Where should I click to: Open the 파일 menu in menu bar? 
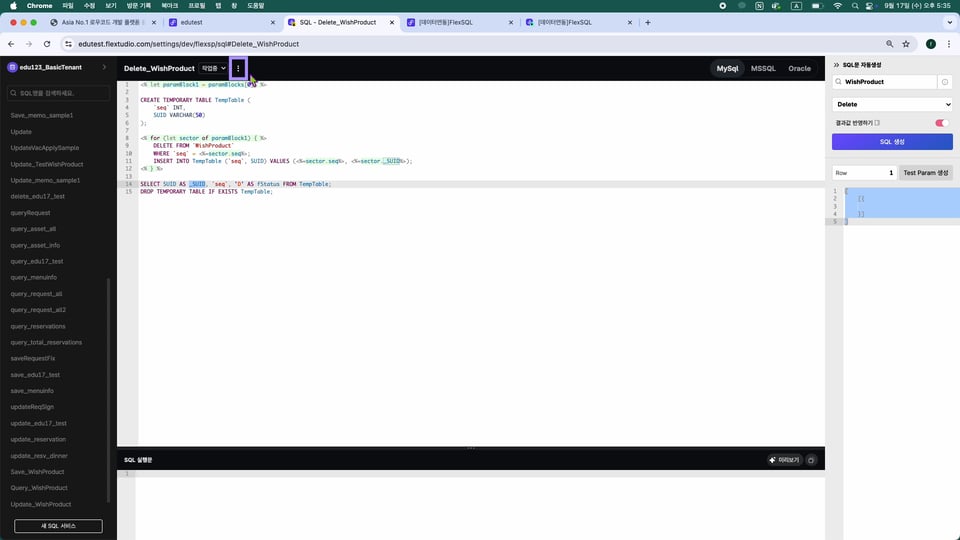[68, 6]
